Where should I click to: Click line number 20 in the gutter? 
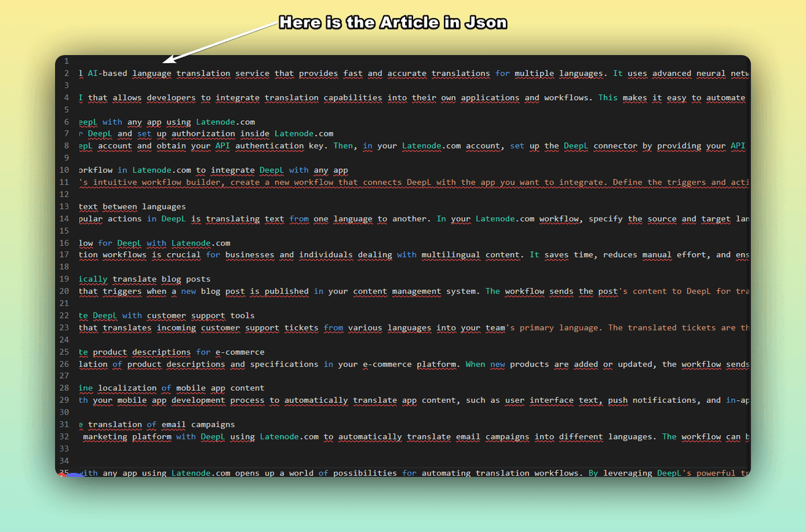click(66, 291)
